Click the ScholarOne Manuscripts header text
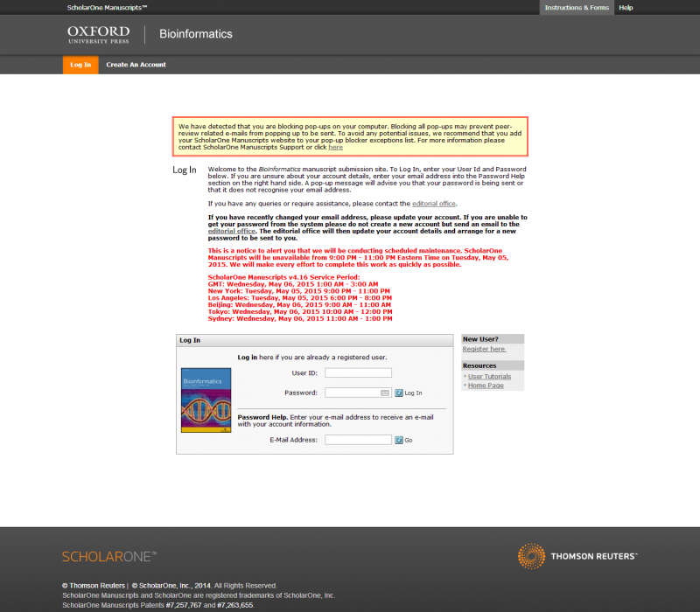This screenshot has width=700, height=612. 107,8
